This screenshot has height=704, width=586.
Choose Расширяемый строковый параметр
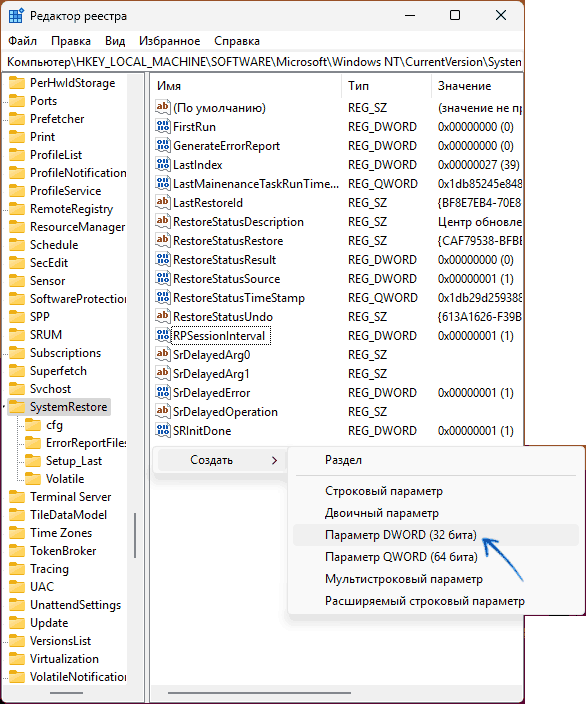(436, 601)
